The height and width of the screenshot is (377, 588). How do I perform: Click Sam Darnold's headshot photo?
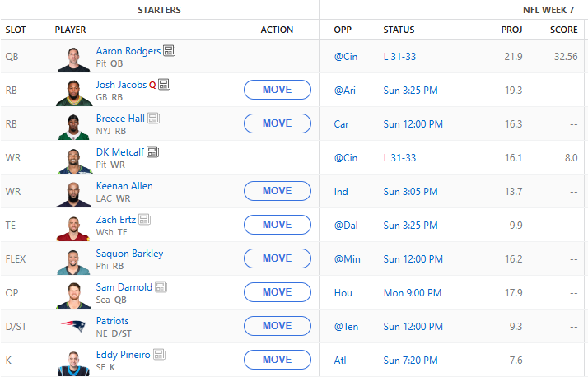(x=73, y=292)
